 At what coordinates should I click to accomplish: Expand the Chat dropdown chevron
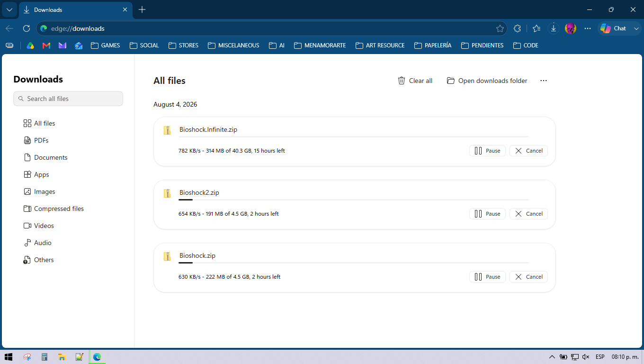[636, 28]
